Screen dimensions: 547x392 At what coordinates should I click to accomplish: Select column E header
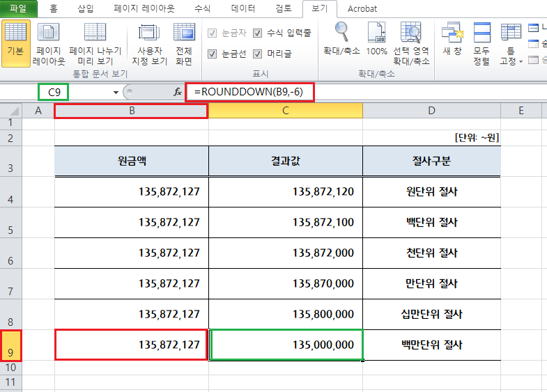click(x=521, y=111)
